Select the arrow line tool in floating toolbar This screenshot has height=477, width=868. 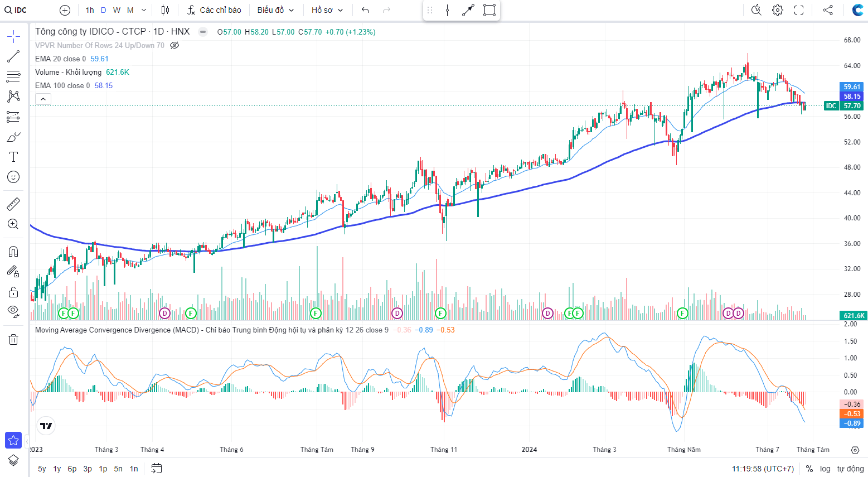tap(468, 10)
